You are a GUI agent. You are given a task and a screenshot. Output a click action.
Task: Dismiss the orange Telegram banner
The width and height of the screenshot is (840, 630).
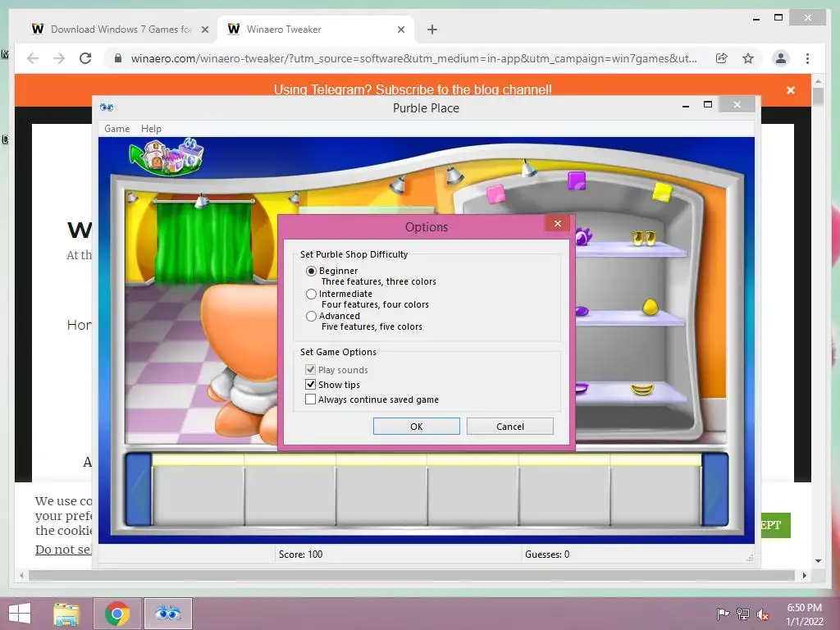tap(790, 90)
